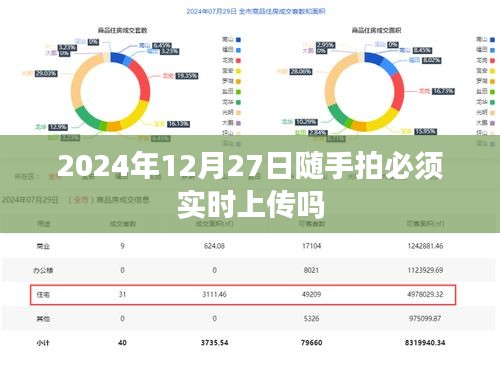Click 宝安 yellow swatch in 成交面积 legend

(x=492, y=71)
